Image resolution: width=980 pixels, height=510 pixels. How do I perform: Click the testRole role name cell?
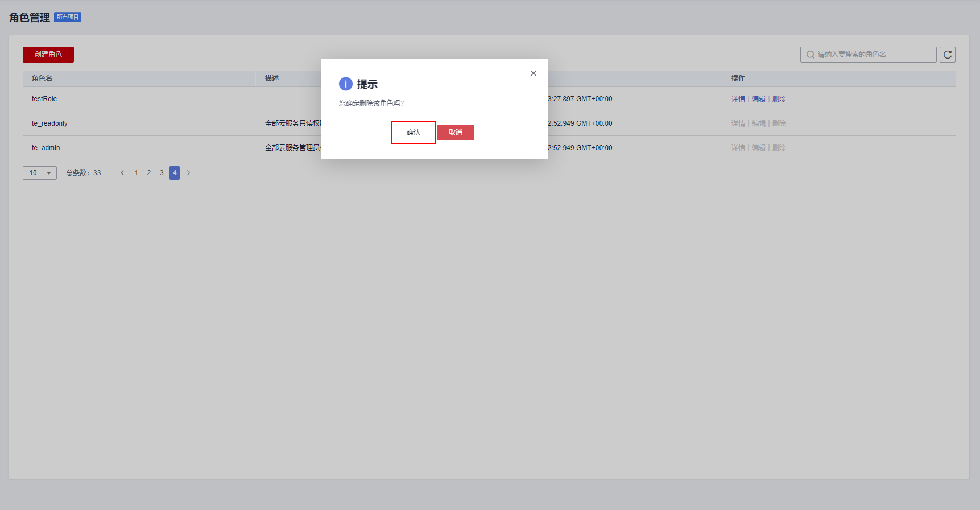tap(44, 99)
